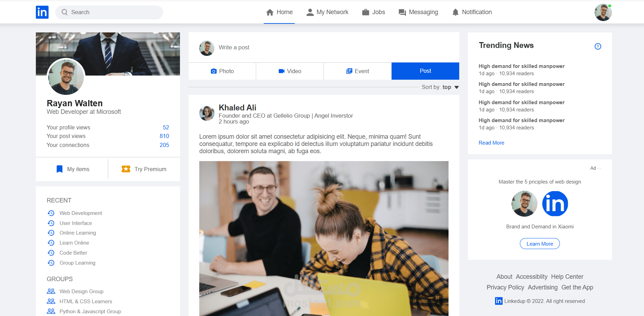Click the Video camcorder icon

(282, 71)
